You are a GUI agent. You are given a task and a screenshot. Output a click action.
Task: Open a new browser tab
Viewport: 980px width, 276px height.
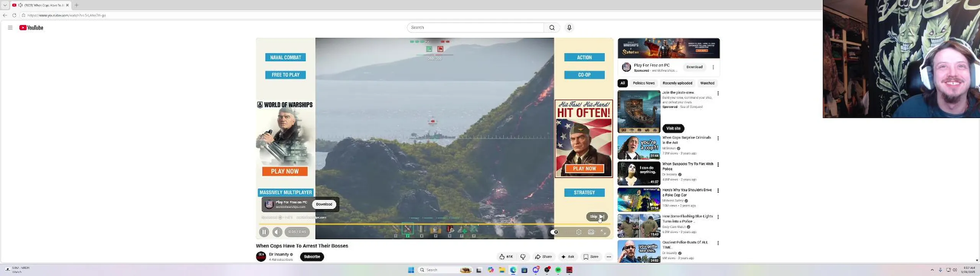click(77, 5)
